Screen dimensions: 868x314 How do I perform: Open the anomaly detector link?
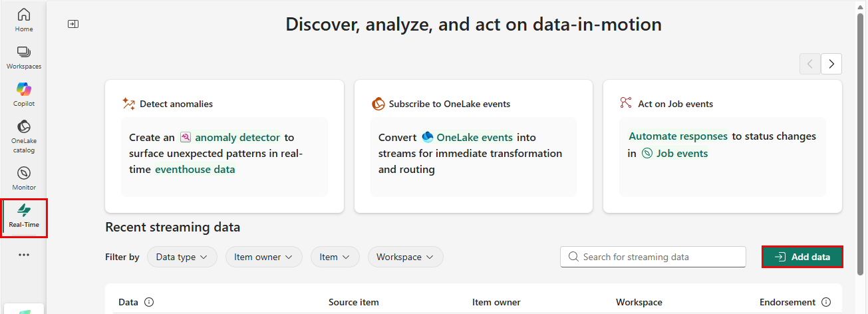click(237, 138)
